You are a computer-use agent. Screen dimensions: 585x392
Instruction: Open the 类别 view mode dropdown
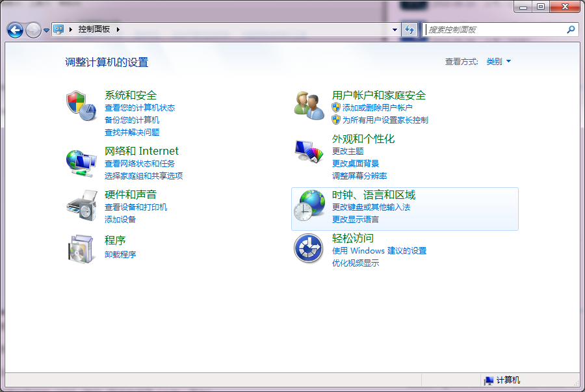(497, 61)
